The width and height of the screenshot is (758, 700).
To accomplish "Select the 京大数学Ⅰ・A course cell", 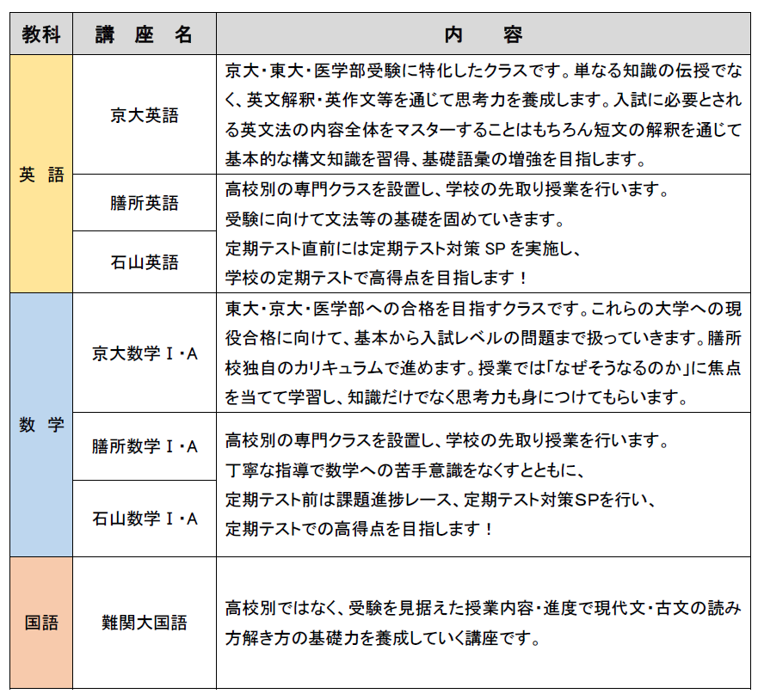I will (x=145, y=353).
